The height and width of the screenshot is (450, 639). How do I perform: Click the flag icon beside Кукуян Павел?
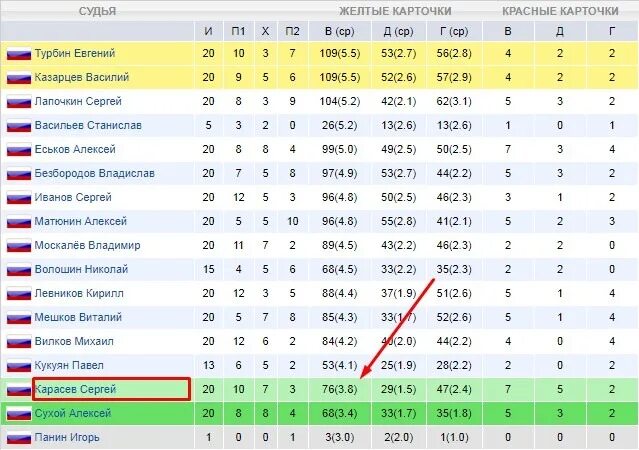point(18,365)
